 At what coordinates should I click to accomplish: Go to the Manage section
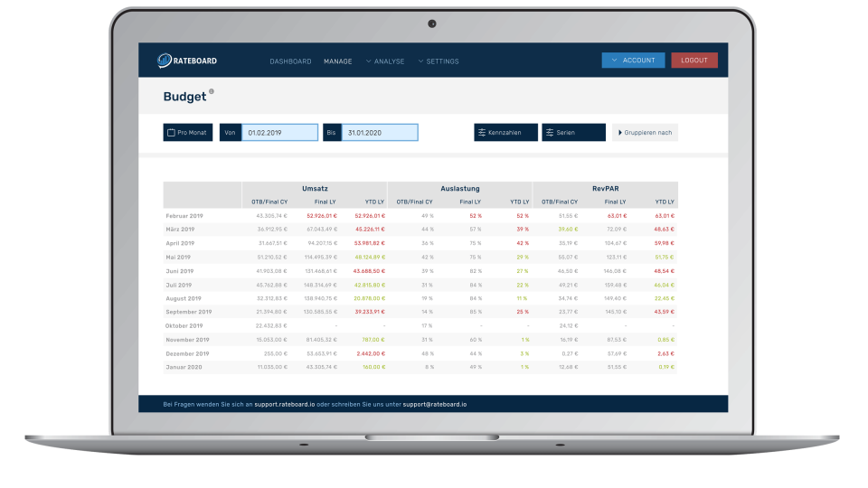click(x=337, y=61)
